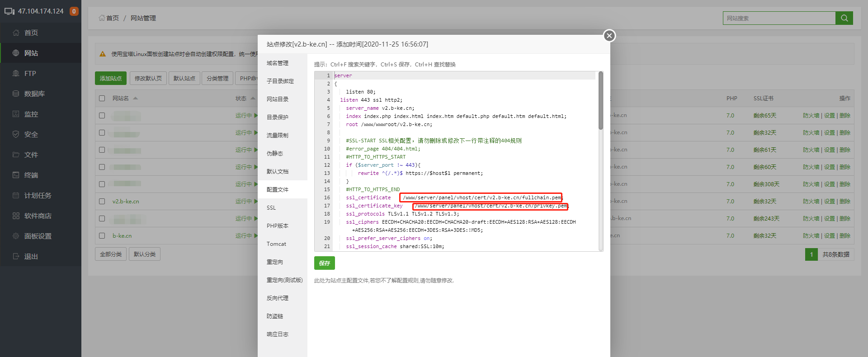This screenshot has height=357, width=868.
Task: Open the 伪静态 tab
Action: (x=275, y=154)
